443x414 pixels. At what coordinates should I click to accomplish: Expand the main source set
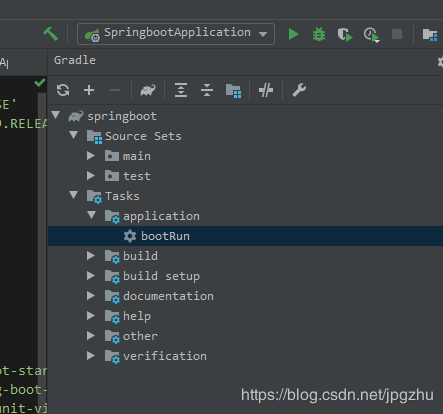[91, 156]
